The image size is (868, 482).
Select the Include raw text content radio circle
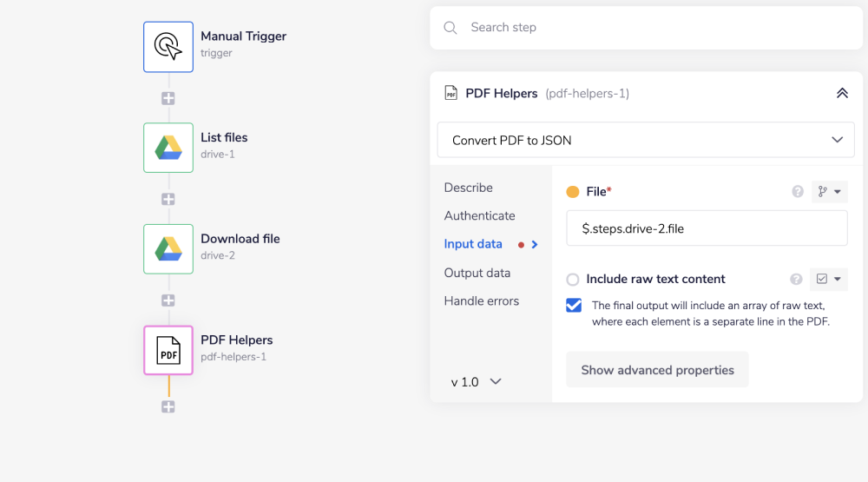point(573,280)
